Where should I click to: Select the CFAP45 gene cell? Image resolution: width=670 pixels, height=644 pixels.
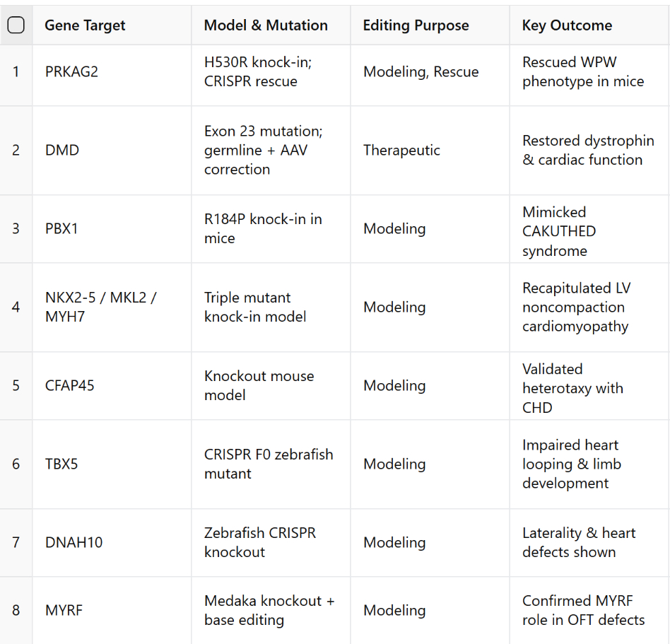(69, 385)
